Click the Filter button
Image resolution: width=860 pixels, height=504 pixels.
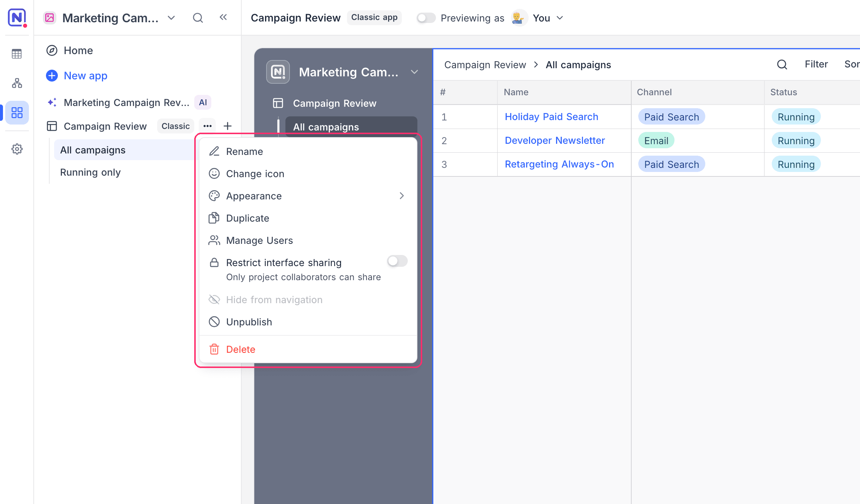[x=816, y=64]
